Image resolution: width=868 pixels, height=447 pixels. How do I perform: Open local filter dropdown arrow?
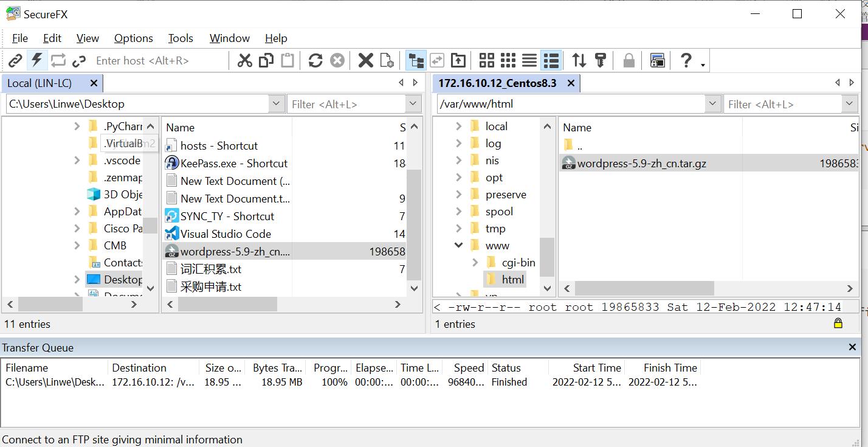point(415,104)
